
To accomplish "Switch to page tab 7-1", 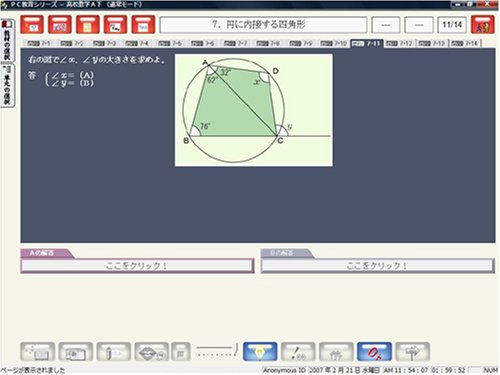I will tap(39, 43).
